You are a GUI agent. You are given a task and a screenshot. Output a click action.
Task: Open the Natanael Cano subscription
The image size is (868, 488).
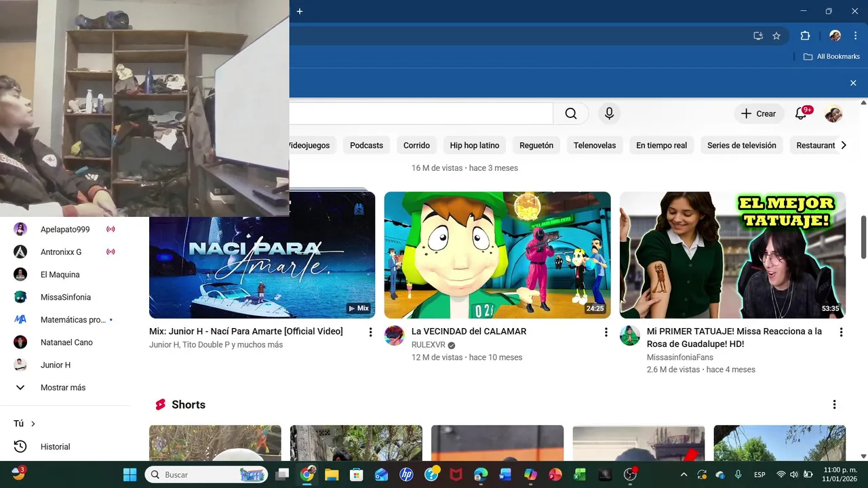(x=65, y=342)
